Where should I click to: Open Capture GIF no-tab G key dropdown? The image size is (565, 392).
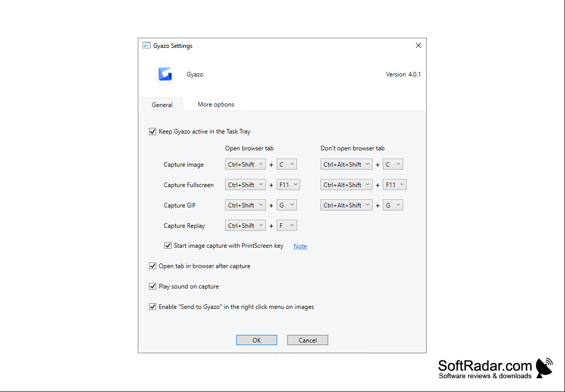(x=393, y=205)
